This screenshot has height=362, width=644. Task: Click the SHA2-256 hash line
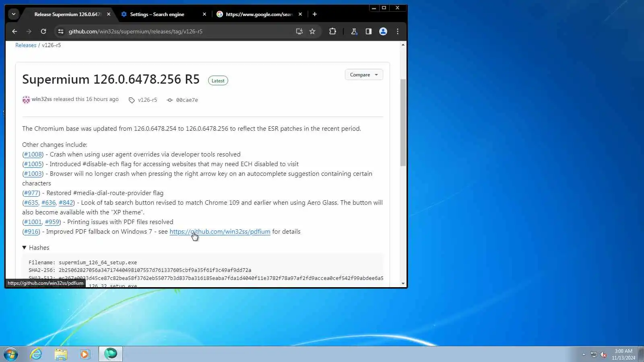click(140, 270)
